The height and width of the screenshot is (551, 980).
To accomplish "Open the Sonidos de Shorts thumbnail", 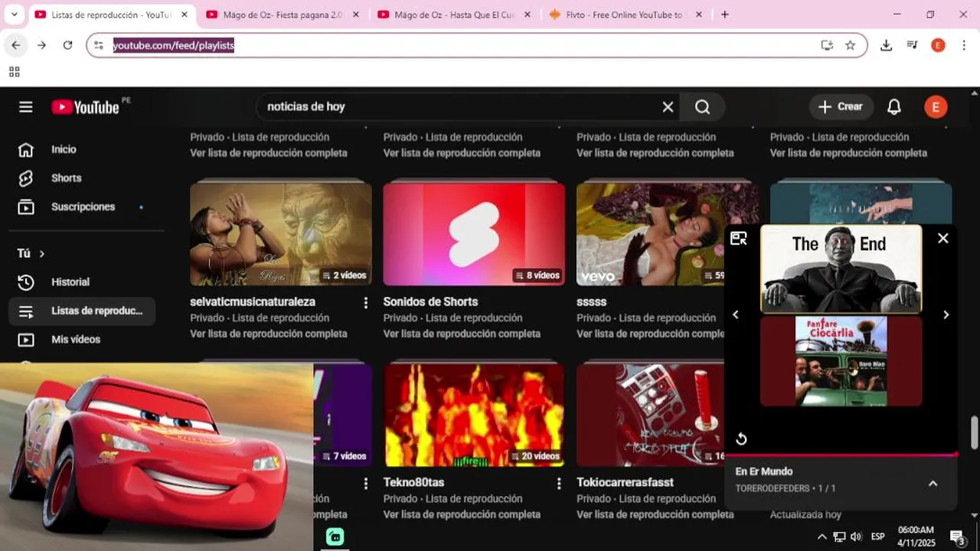I will pyautogui.click(x=474, y=233).
